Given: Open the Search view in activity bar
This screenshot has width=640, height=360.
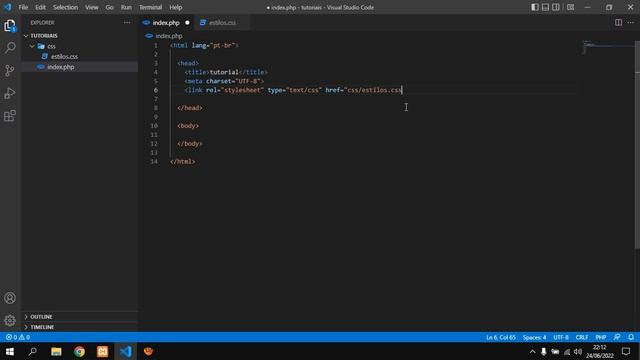Looking at the screenshot, I should [x=10, y=48].
